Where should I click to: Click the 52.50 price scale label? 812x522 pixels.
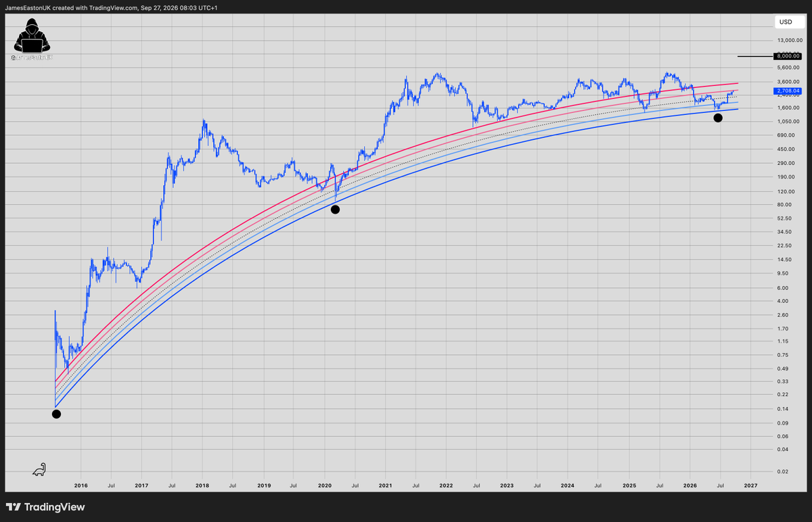(786, 218)
